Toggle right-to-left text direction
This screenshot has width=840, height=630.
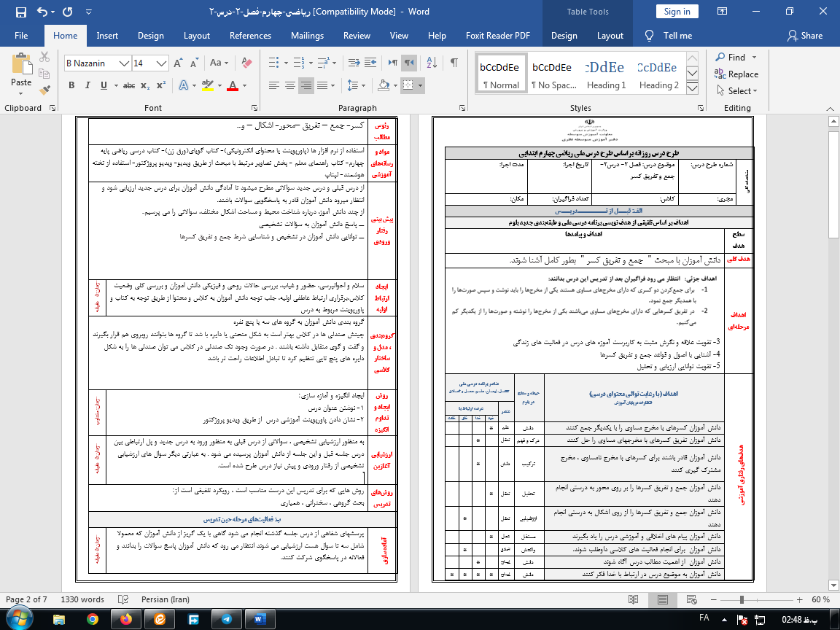click(x=409, y=63)
